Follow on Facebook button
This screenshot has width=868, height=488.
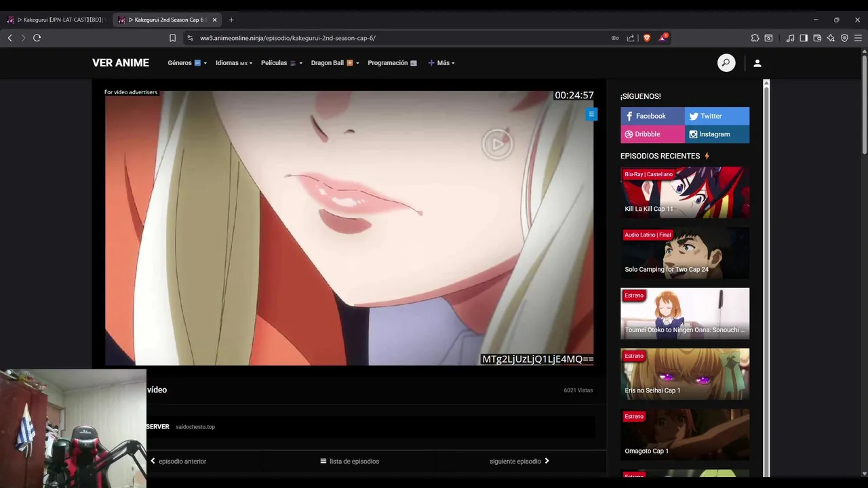[x=652, y=116]
